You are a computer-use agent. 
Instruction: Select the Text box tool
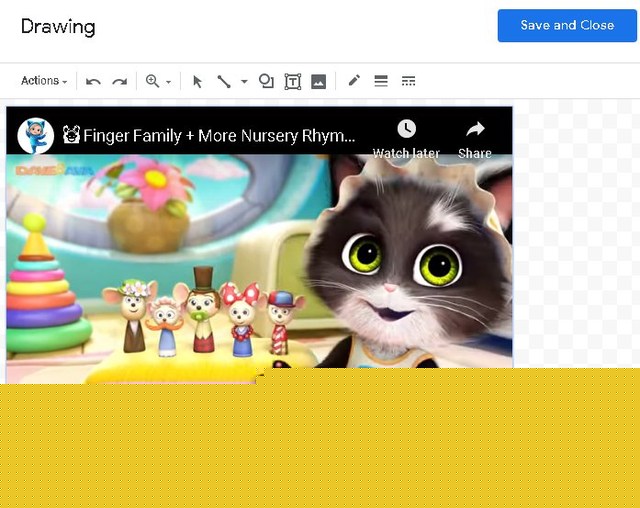click(292, 81)
